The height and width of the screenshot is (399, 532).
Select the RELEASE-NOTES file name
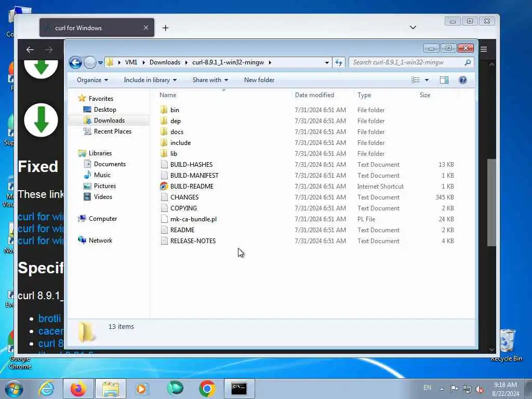(193, 241)
